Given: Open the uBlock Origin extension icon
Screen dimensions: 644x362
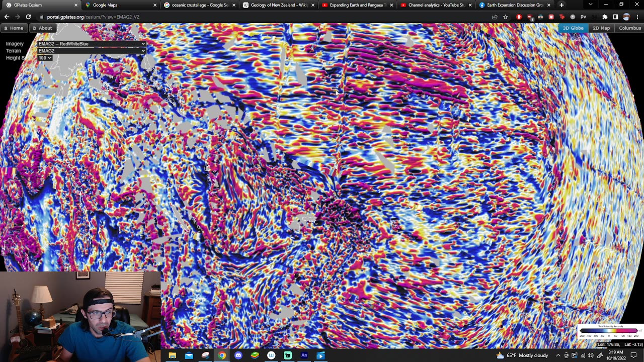Looking at the screenshot, I should tap(530, 17).
